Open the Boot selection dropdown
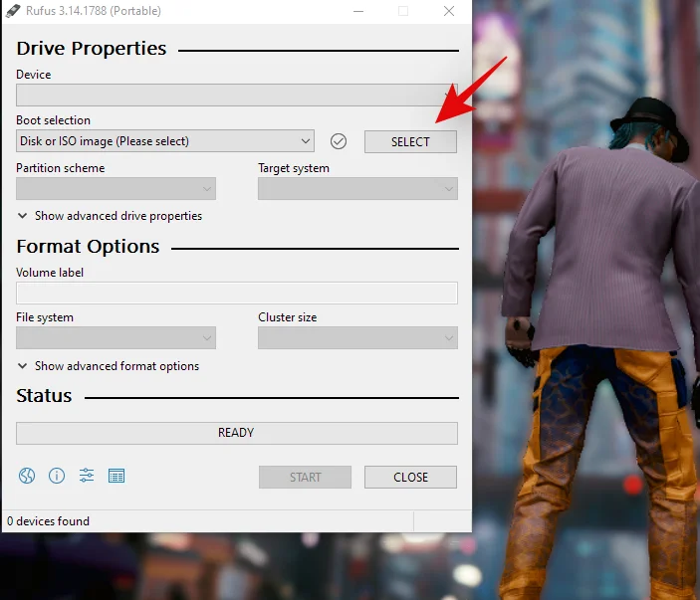This screenshot has width=700, height=600. click(164, 141)
